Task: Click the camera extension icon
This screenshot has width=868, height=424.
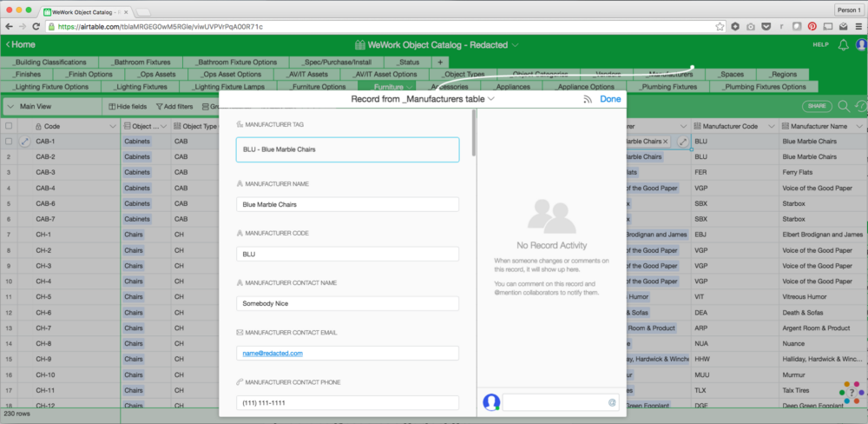Action: (x=751, y=26)
